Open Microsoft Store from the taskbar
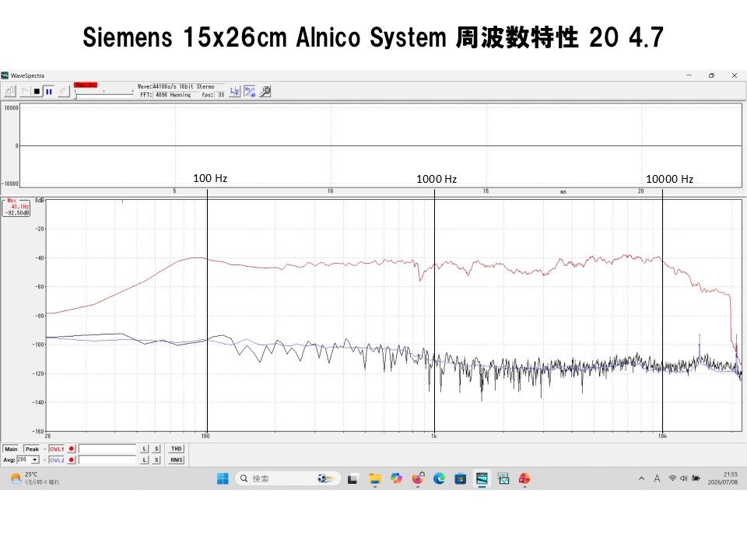Image resolution: width=747 pixels, height=560 pixels. [460, 478]
